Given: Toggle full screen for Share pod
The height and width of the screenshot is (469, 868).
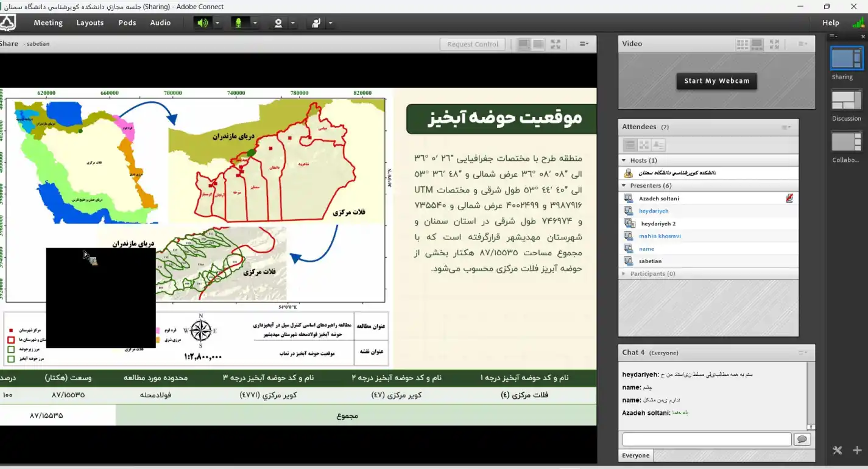Looking at the screenshot, I should (556, 44).
